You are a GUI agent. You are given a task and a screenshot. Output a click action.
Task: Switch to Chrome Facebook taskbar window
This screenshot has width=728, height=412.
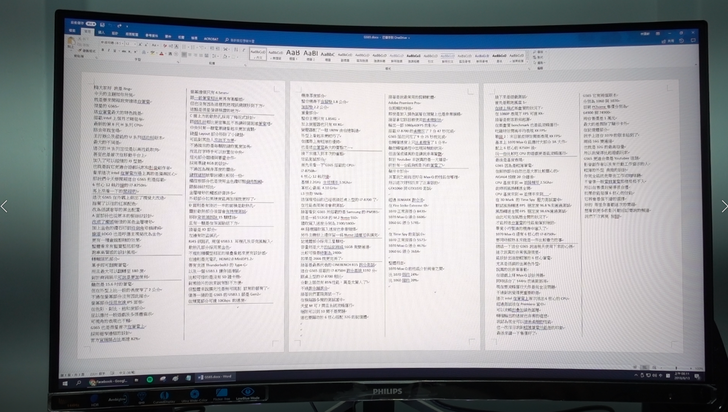pyautogui.click(x=108, y=382)
